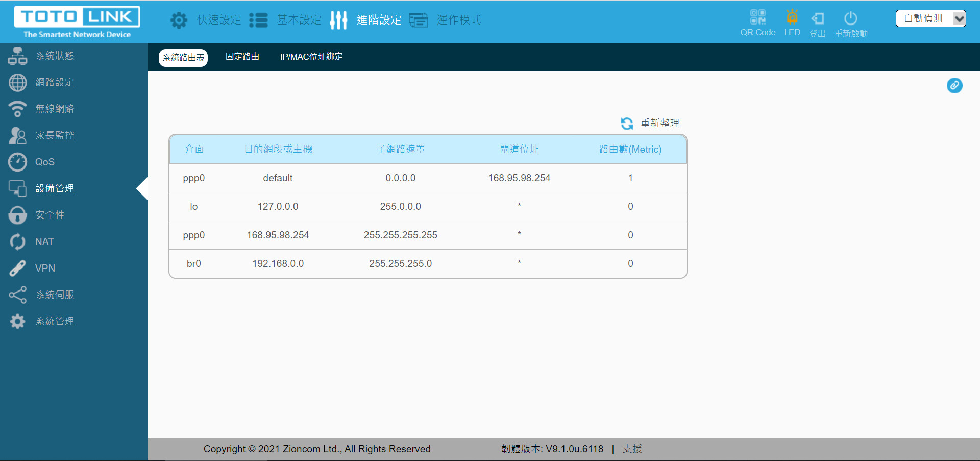Click the 重新整理 refresh text
Image resolution: width=980 pixels, height=461 pixels.
pos(660,123)
